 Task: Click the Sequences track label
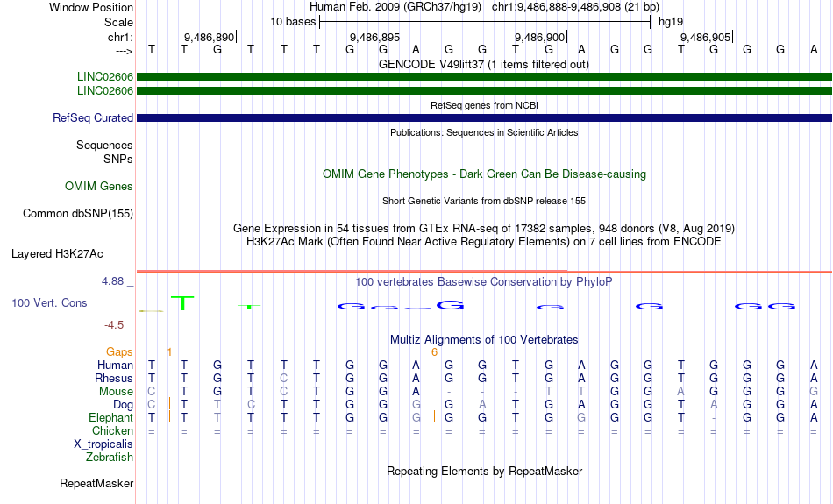(x=104, y=145)
